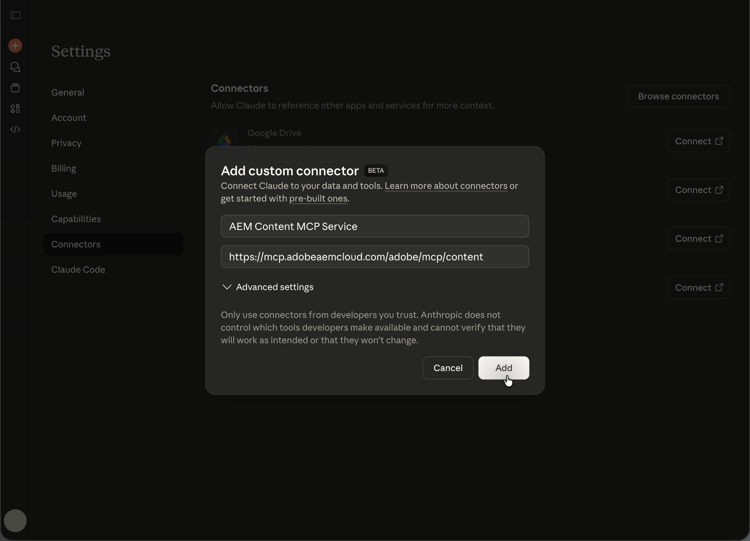The height and width of the screenshot is (541, 750).
Task: Open Privacy settings
Action: pos(66,143)
